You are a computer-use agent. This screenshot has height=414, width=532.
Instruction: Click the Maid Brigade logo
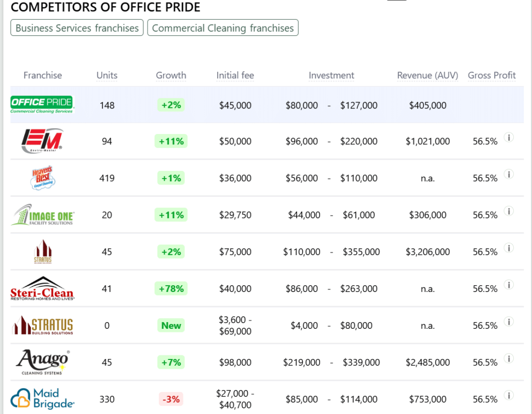tap(43, 399)
